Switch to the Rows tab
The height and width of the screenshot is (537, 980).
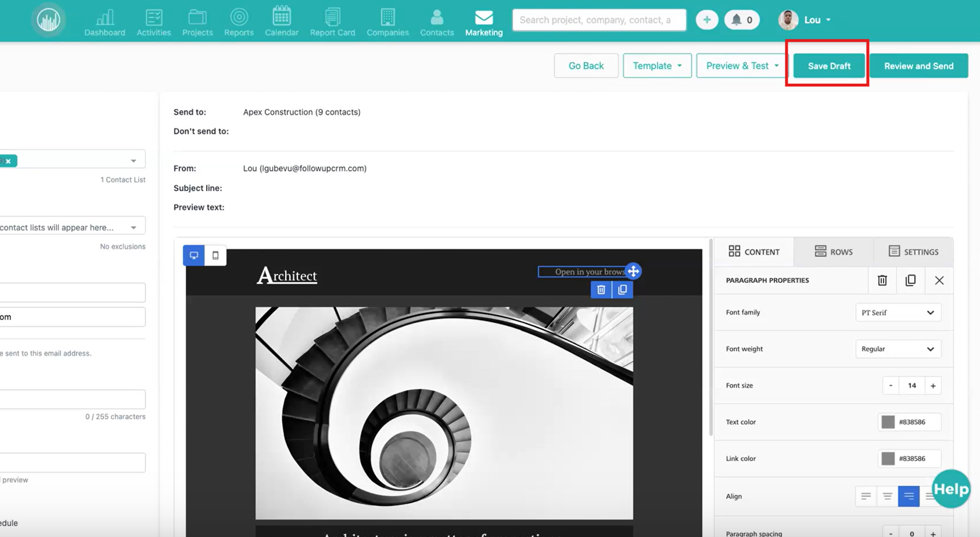click(x=834, y=251)
